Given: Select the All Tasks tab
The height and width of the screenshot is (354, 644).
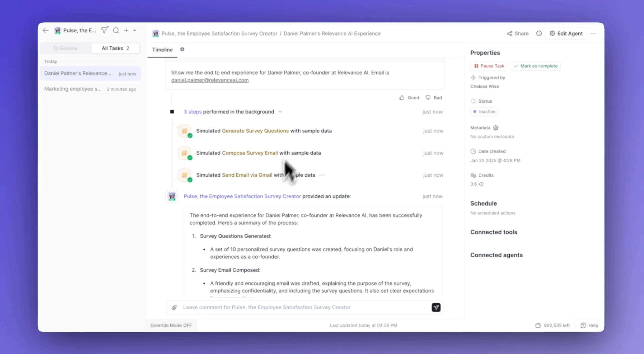Looking at the screenshot, I should [115, 48].
